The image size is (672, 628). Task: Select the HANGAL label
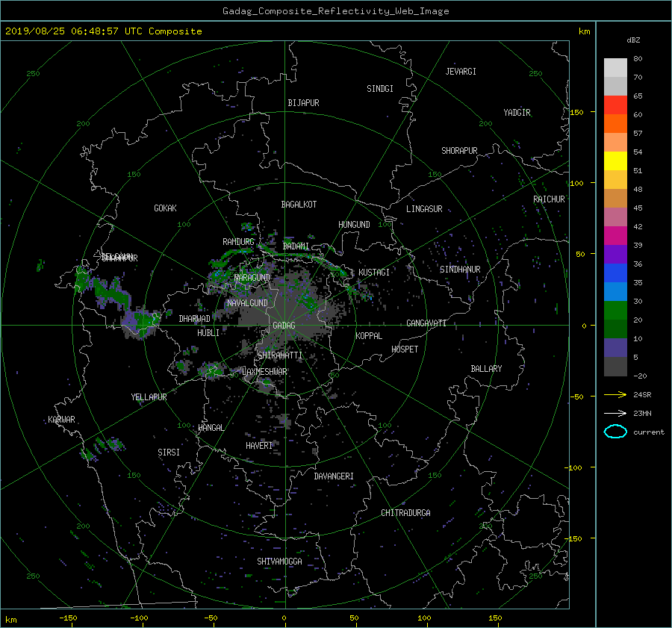pyautogui.click(x=211, y=428)
